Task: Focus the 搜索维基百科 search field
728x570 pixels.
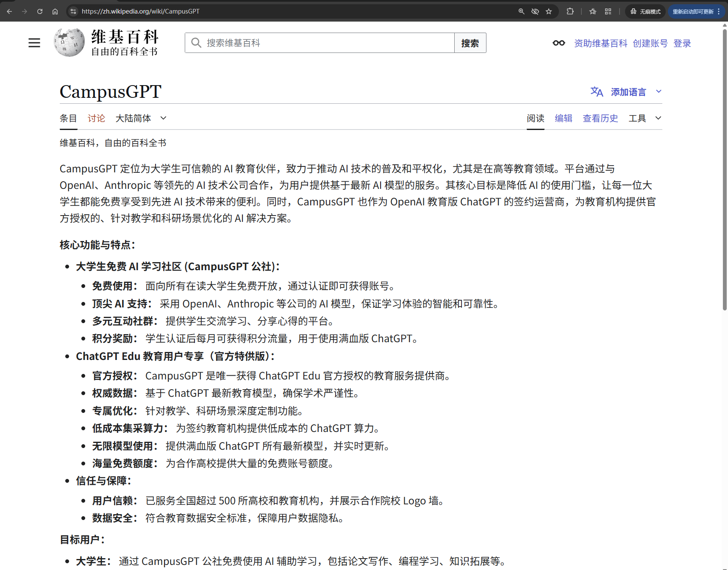Action: [x=320, y=43]
